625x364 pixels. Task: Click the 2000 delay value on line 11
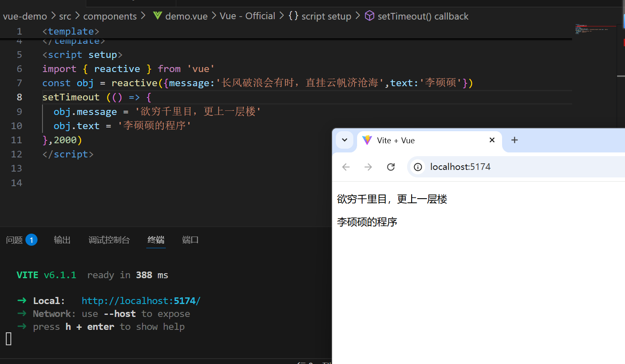(x=65, y=140)
